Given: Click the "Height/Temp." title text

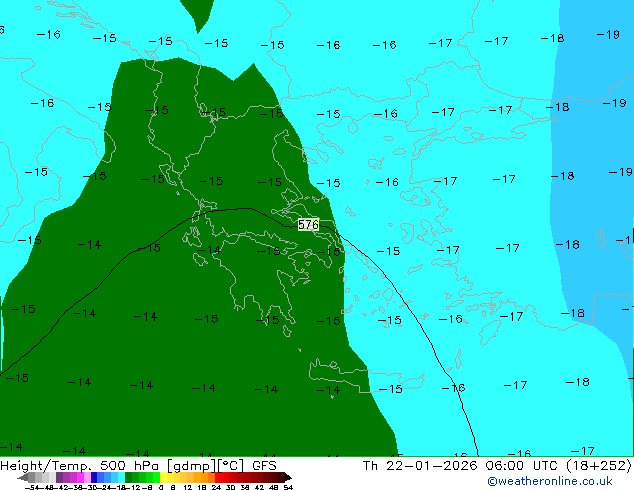Looking at the screenshot, I should tap(46, 466).
